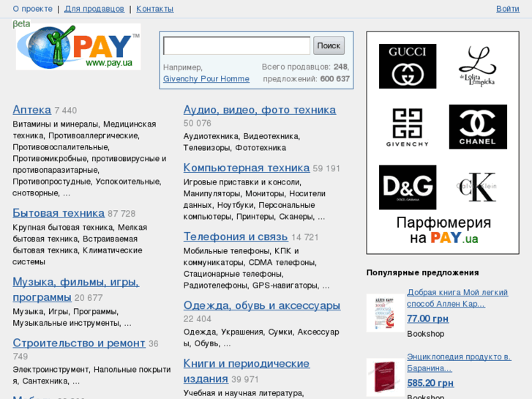Open Добрая книга Мой легкий способ link
532x399 pixels.
(457, 298)
